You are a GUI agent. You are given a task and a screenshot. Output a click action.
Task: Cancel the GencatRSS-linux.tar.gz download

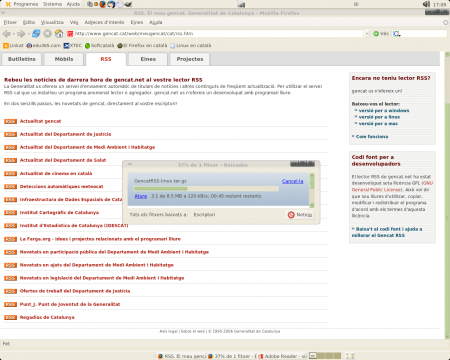coord(292,181)
